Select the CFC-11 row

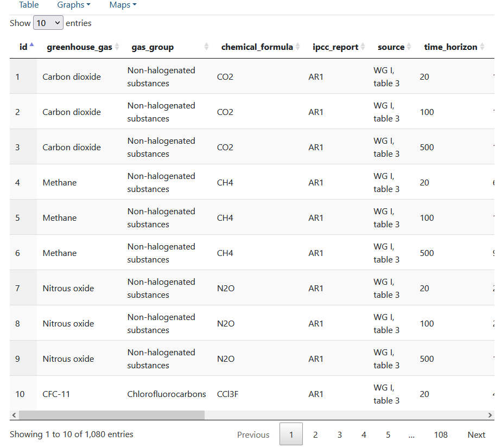(56, 394)
